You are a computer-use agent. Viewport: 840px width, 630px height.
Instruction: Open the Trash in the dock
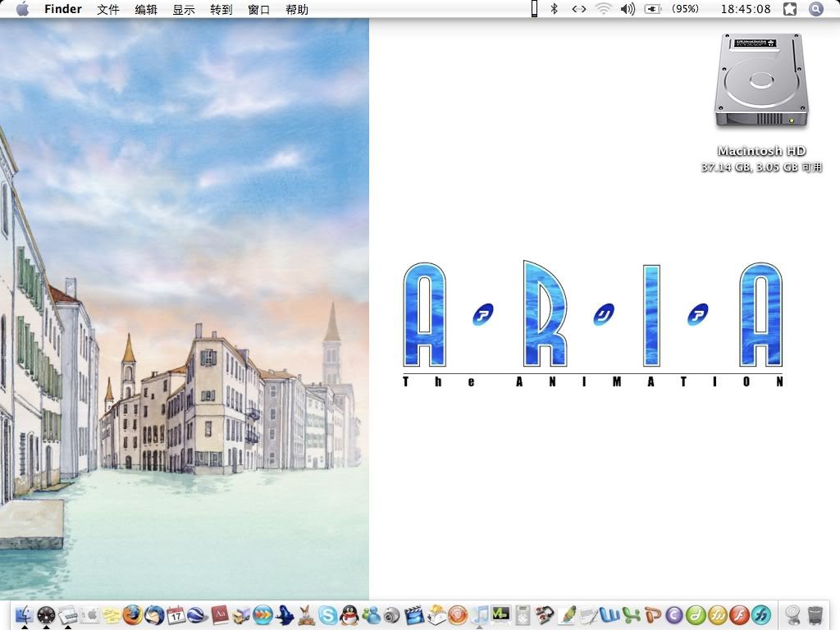(815, 615)
